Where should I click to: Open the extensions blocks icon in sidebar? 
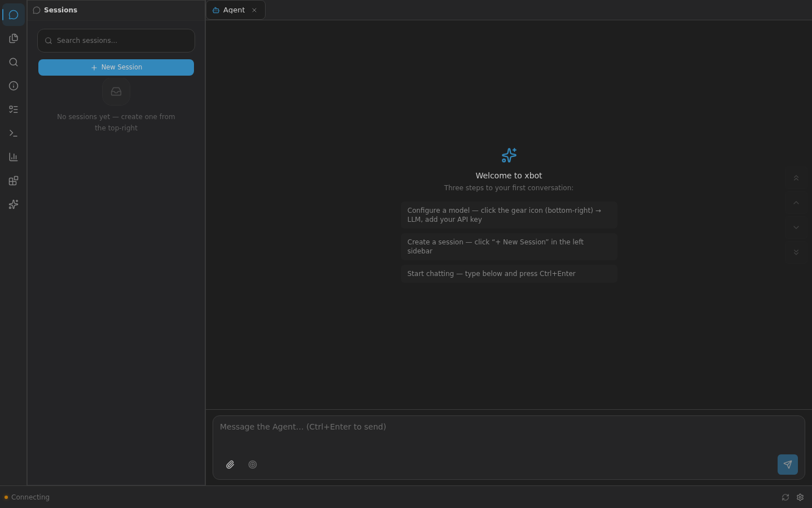(x=14, y=181)
